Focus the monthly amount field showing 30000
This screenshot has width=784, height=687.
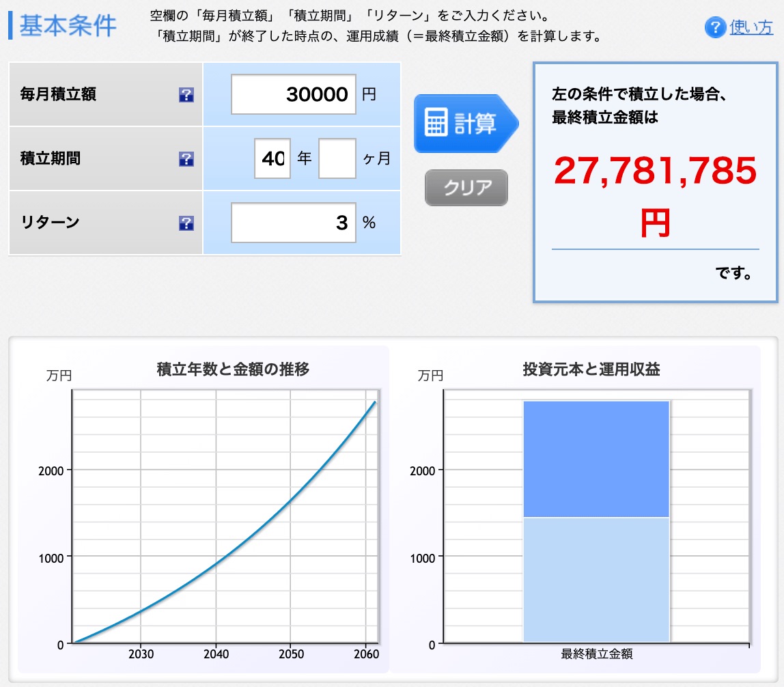pyautogui.click(x=294, y=94)
